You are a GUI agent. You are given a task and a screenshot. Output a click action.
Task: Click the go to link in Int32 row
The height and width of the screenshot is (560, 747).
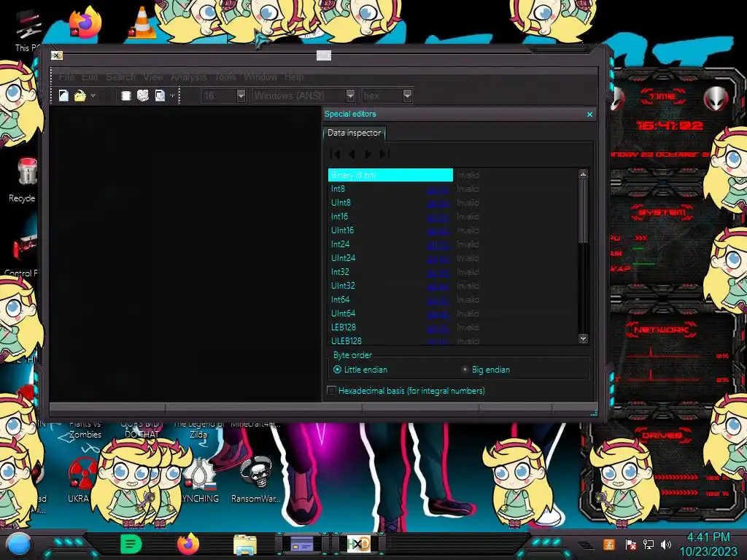(x=438, y=273)
